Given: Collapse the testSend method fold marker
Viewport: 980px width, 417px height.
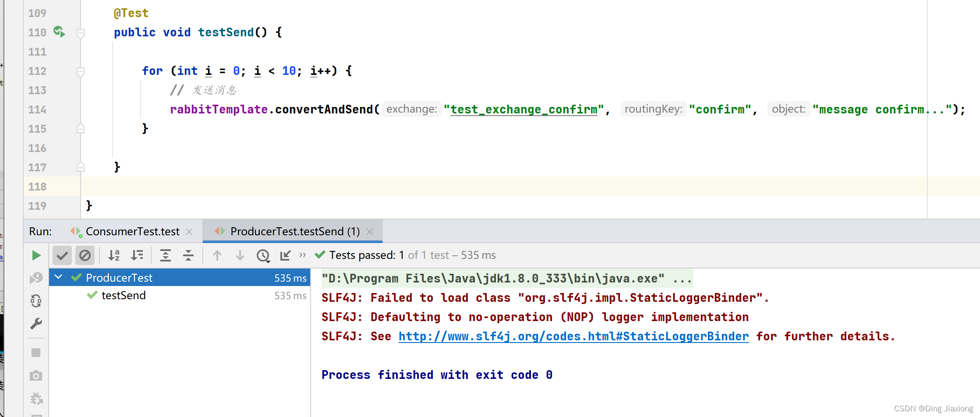Looking at the screenshot, I should (x=81, y=33).
